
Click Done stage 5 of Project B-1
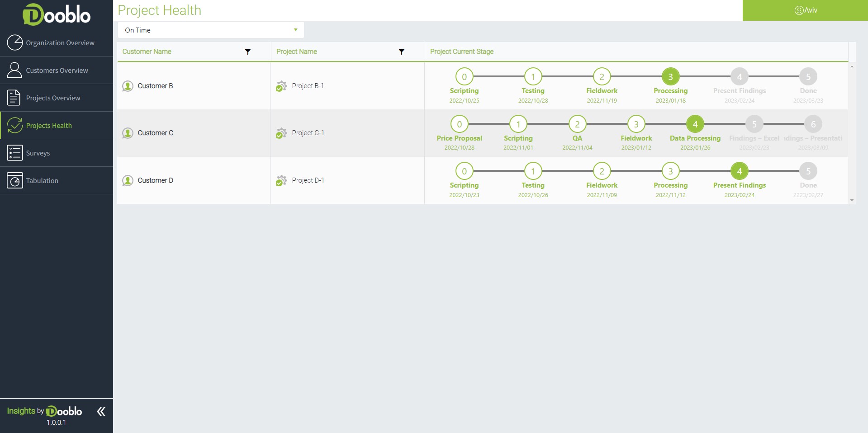coord(808,77)
